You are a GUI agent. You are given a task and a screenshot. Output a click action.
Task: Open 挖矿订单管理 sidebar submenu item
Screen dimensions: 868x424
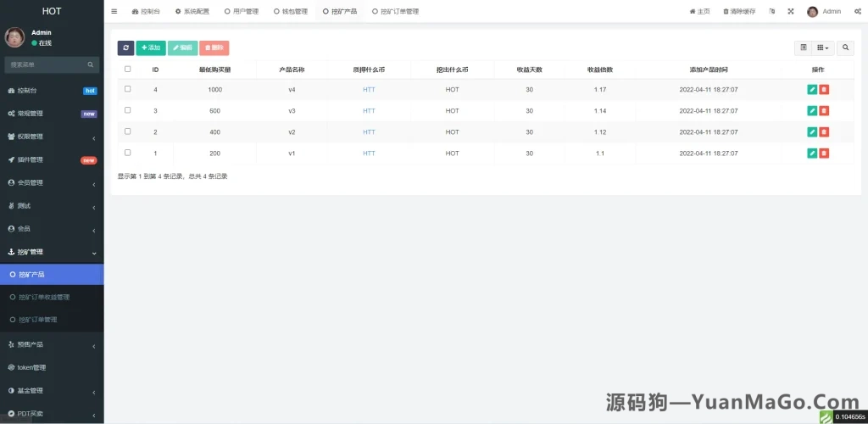pyautogui.click(x=52, y=320)
